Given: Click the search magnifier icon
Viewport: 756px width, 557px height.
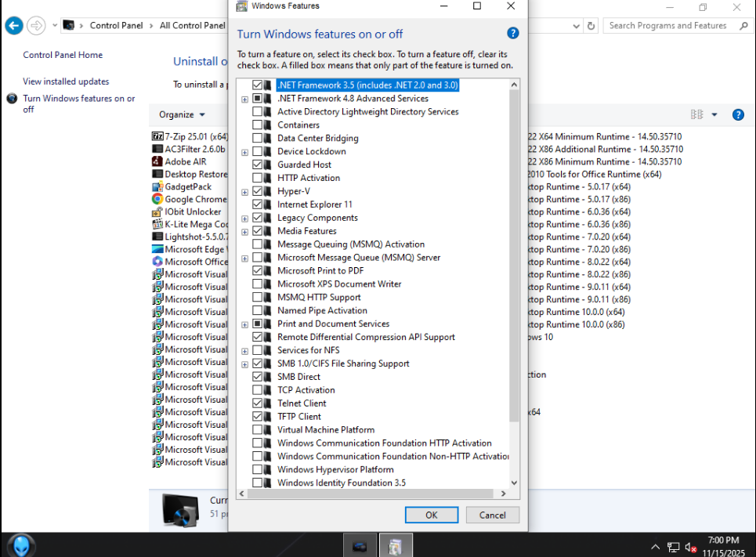Looking at the screenshot, I should 743,26.
